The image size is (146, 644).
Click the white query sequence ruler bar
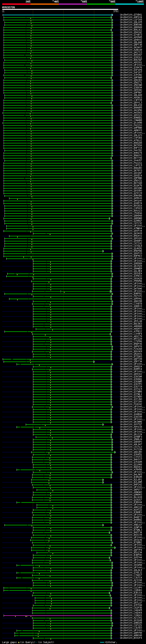(60, 9)
